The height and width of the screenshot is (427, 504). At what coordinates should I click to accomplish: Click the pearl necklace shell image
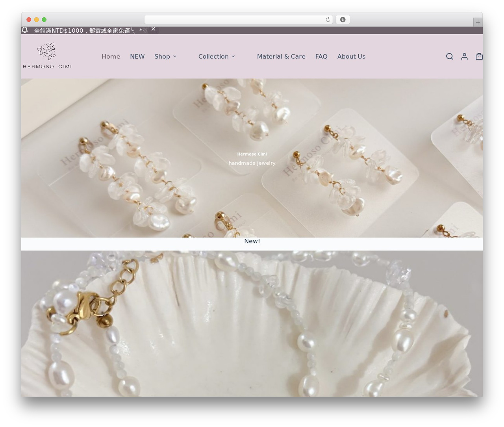pyautogui.click(x=252, y=323)
